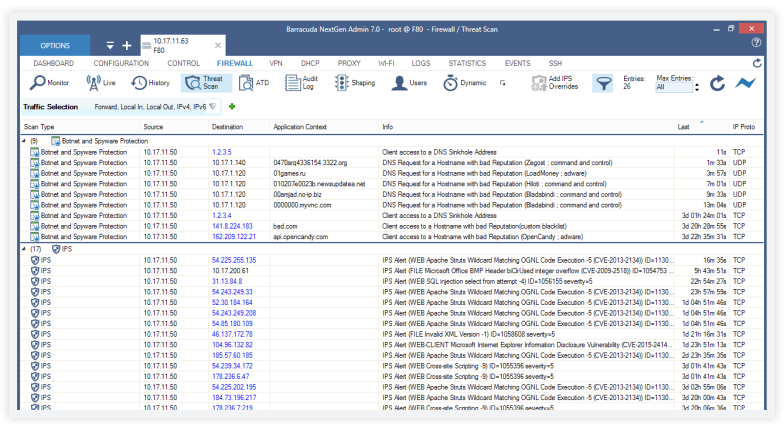Switch to the LOGS tab
784x424 pixels.
tap(420, 64)
